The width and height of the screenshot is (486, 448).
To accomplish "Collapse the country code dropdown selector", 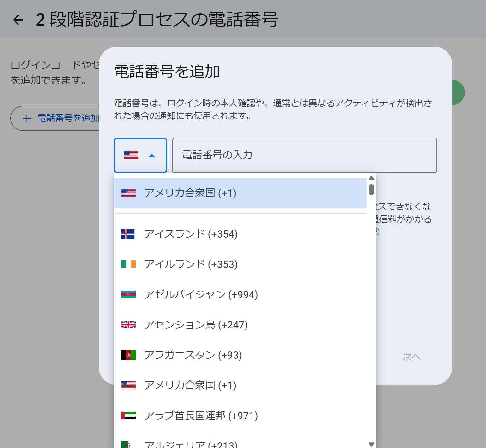I will (152, 155).
